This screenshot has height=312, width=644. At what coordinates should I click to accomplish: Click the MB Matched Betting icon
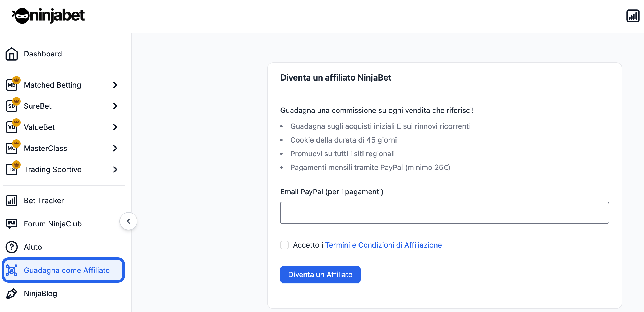coord(12,85)
